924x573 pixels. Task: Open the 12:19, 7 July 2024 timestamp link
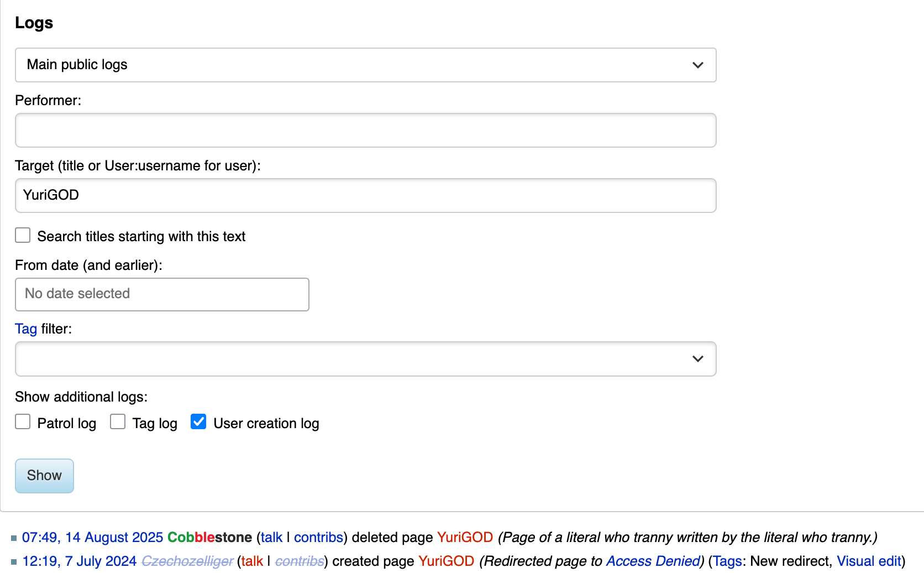[x=79, y=561]
